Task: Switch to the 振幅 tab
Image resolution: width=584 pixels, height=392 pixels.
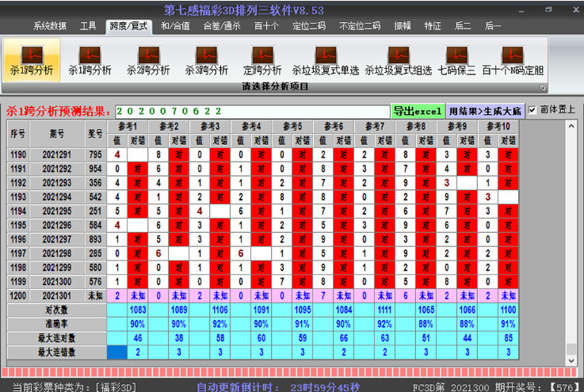Action: [403, 26]
